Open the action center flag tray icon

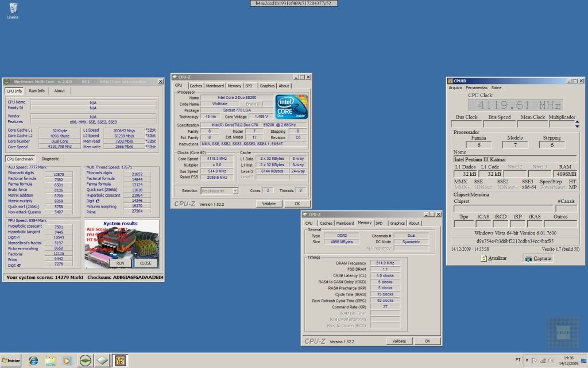[535, 361]
